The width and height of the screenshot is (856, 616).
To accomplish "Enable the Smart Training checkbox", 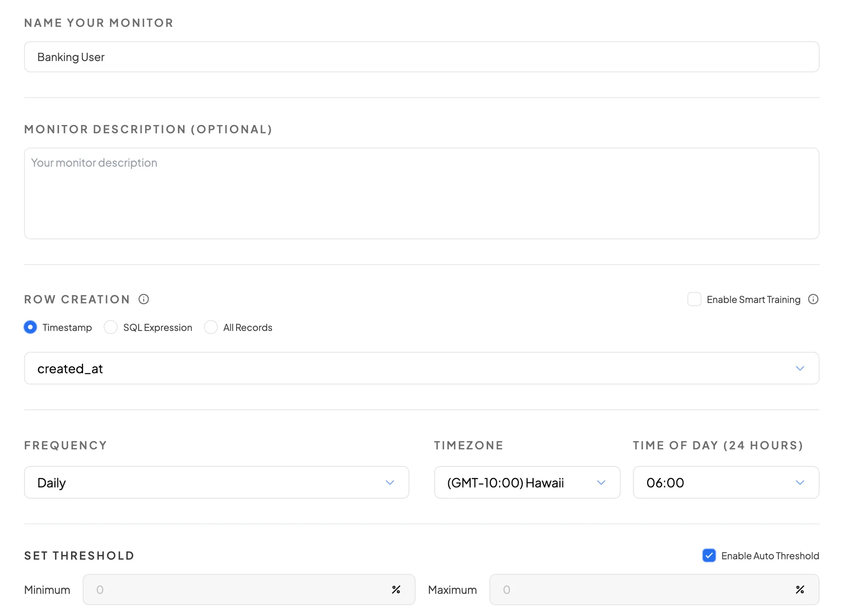I will click(694, 299).
